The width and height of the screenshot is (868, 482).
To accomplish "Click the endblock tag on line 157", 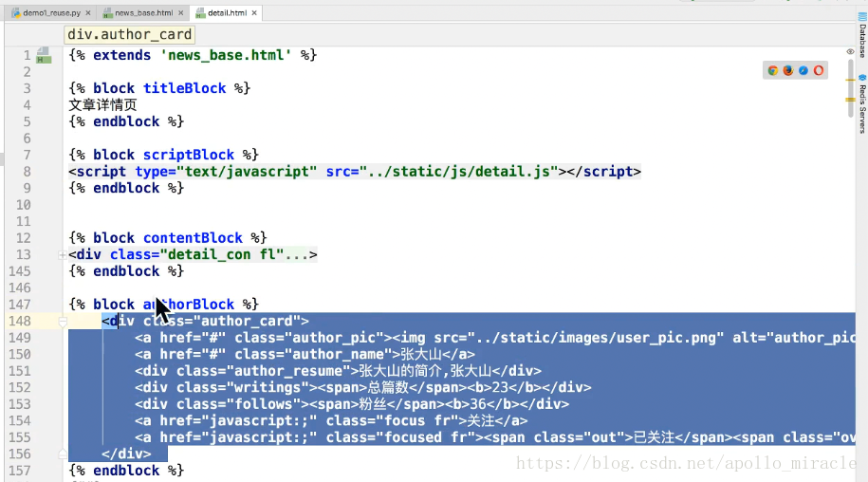I will click(x=126, y=471).
